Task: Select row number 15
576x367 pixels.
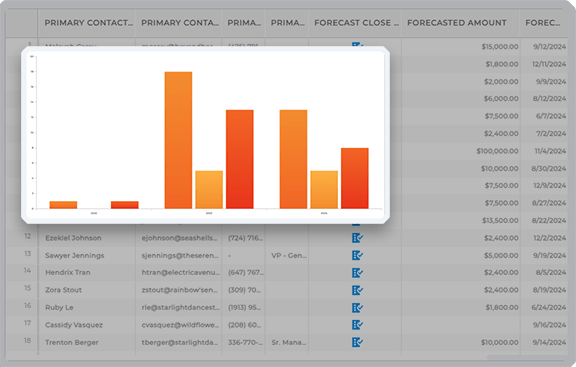Action: click(28, 288)
